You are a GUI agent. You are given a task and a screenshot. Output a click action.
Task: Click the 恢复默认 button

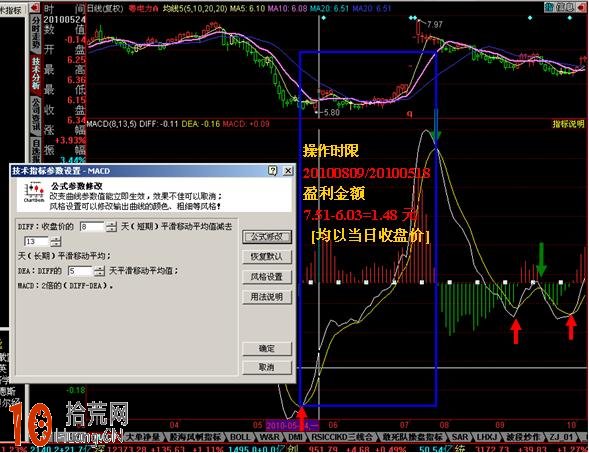click(x=267, y=257)
